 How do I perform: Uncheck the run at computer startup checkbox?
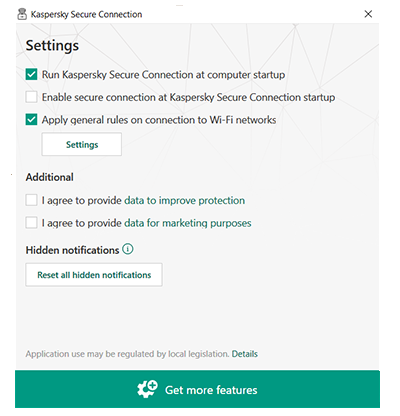coord(31,74)
